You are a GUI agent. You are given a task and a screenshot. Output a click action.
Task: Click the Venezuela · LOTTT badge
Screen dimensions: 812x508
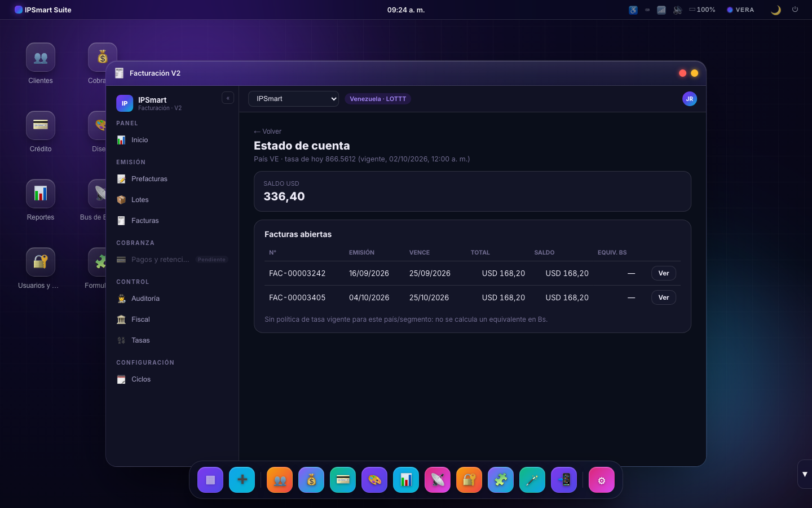tap(378, 99)
